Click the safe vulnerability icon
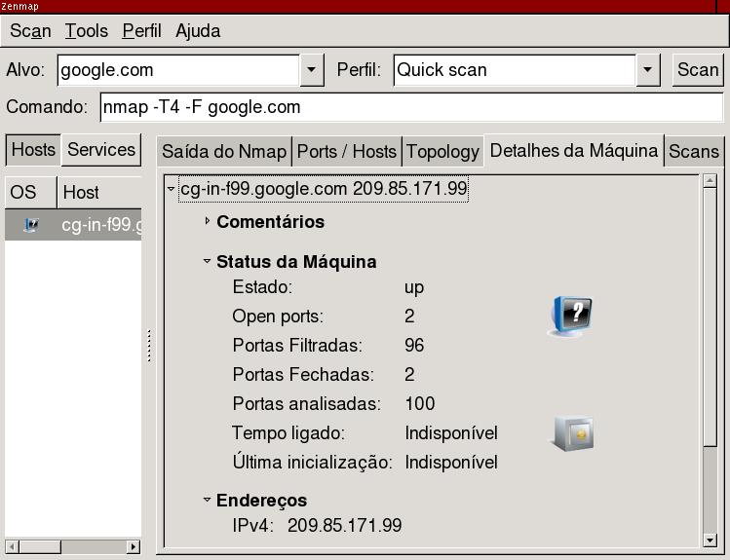The height and width of the screenshot is (560, 730). click(x=573, y=433)
